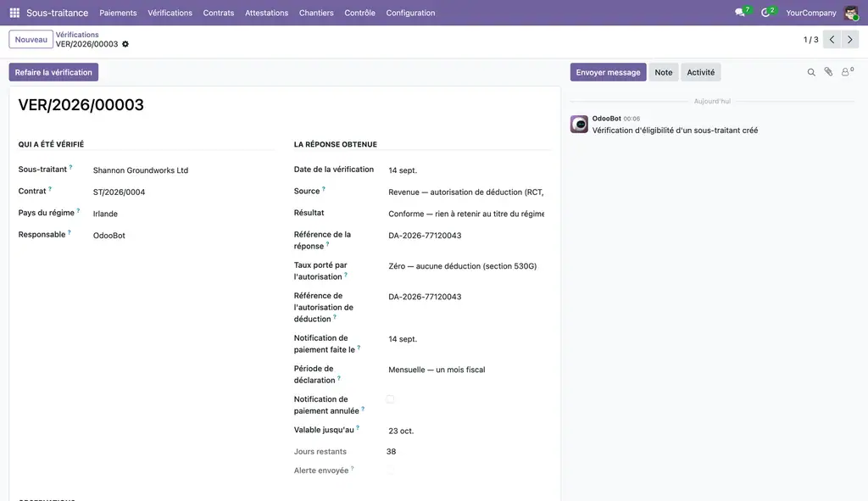Open the gear actions menu beside VER/2026/00003

click(x=125, y=44)
